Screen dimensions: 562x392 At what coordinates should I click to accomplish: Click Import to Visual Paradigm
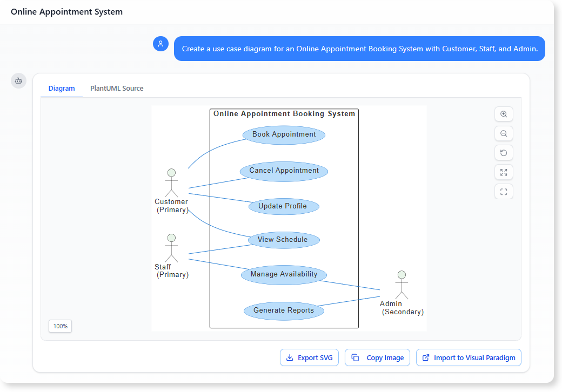tap(469, 357)
